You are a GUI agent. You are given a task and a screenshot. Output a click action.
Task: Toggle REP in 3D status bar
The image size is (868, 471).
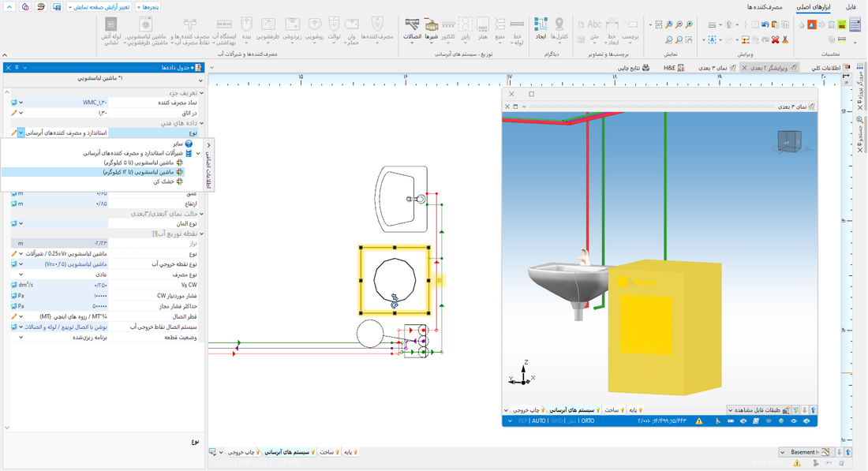(522, 421)
